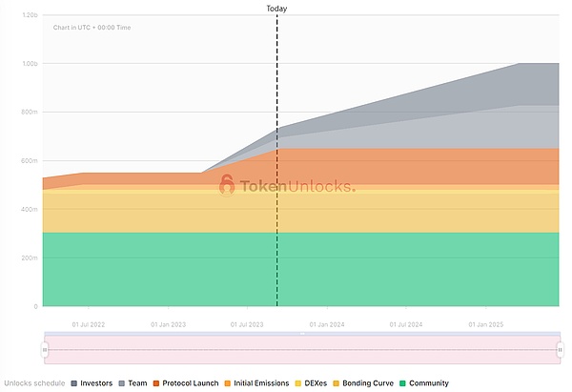Toggle the Investors legend swatch
The width and height of the screenshot is (572, 392).
(x=74, y=383)
